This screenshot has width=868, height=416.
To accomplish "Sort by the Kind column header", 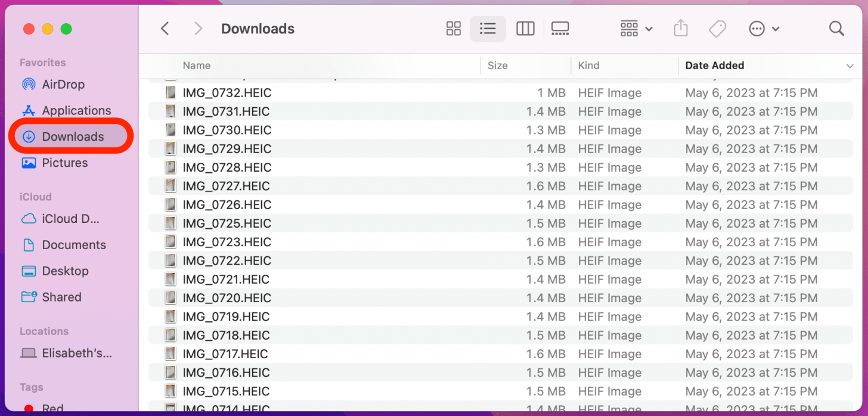I will click(x=589, y=66).
